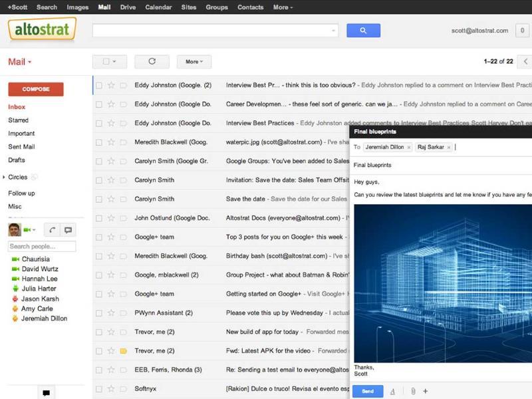
Task: Click the attach files paperclip icon
Action: click(x=413, y=391)
